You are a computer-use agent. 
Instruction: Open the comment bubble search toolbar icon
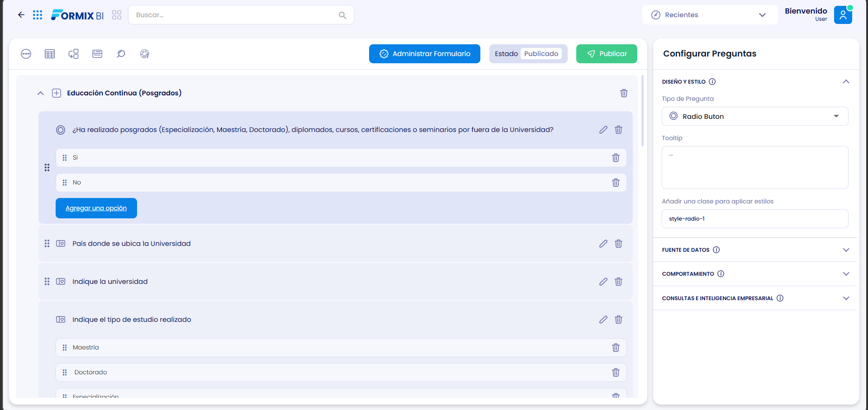[121, 54]
